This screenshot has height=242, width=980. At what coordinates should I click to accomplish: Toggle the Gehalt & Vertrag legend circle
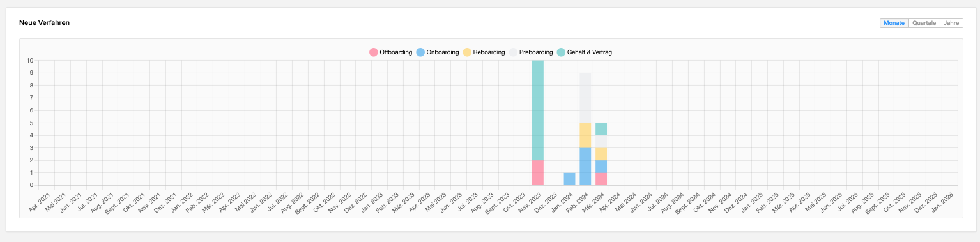pyautogui.click(x=561, y=52)
